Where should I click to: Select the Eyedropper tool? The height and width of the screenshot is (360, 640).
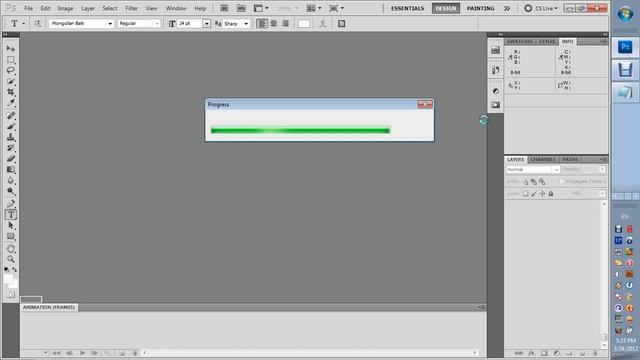tap(11, 102)
